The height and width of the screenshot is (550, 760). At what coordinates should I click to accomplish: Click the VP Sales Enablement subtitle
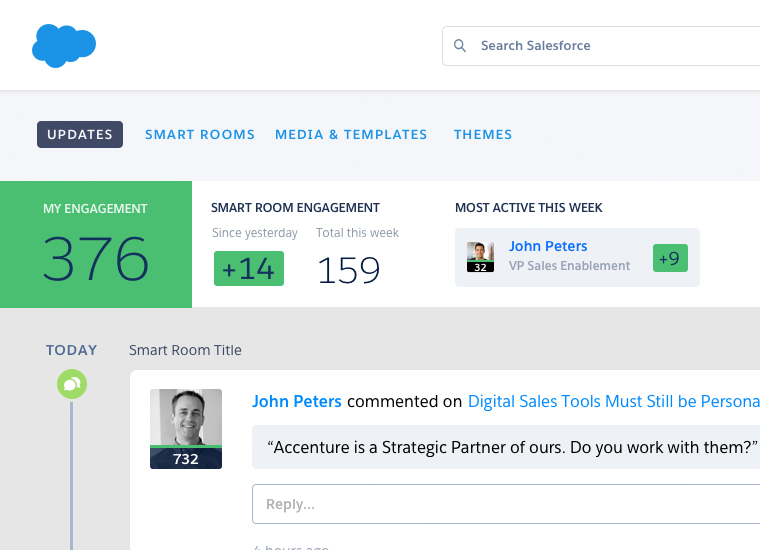click(x=569, y=266)
